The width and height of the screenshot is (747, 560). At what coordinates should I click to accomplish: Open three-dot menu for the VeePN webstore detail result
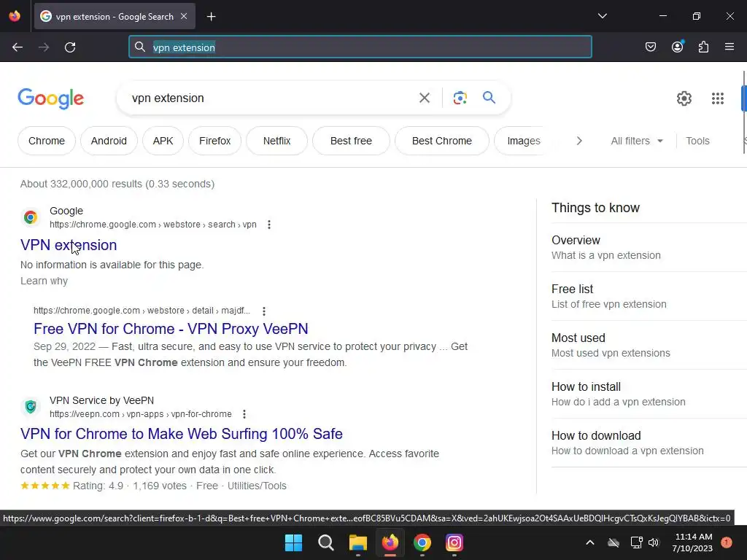tap(264, 311)
